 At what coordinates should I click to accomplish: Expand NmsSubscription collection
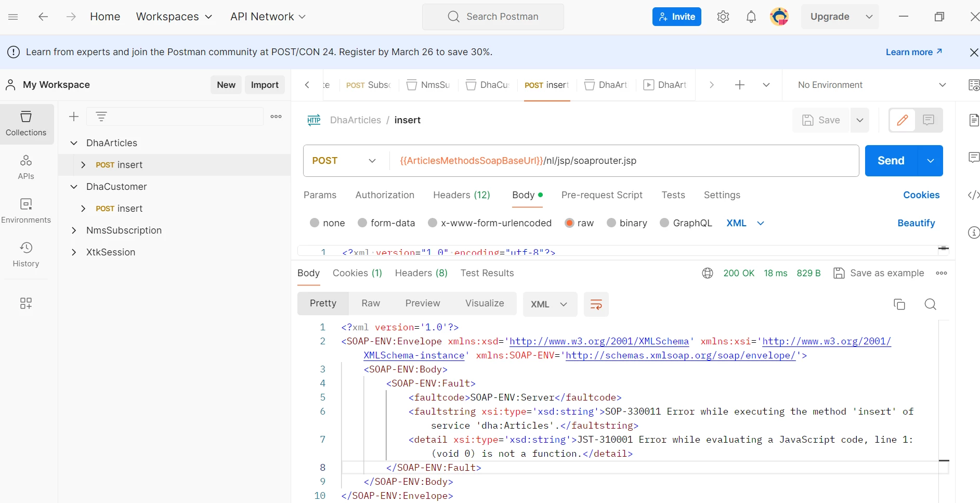74,230
